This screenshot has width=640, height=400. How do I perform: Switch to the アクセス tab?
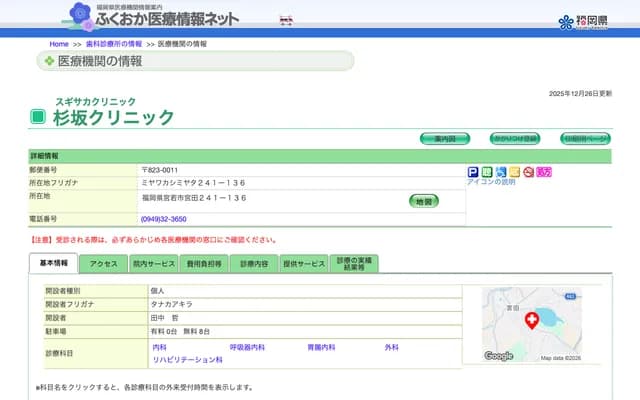click(x=104, y=264)
